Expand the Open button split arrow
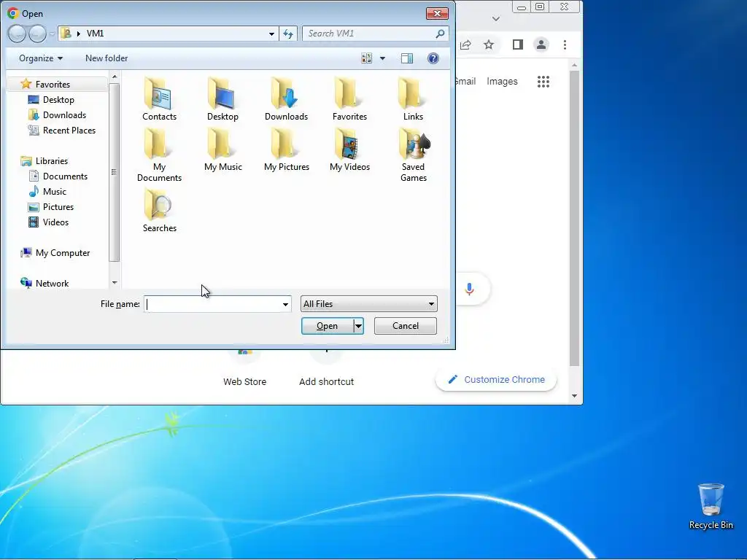The height and width of the screenshot is (560, 747). [x=358, y=326]
